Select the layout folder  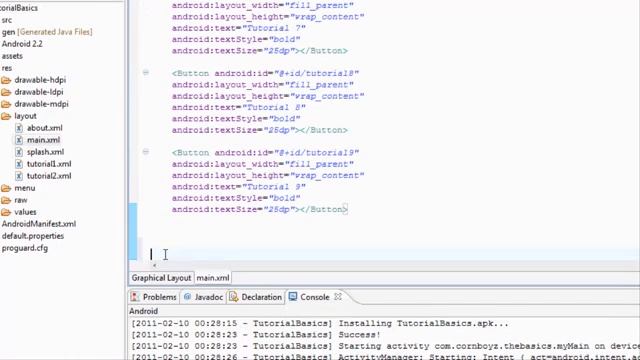(x=25, y=116)
